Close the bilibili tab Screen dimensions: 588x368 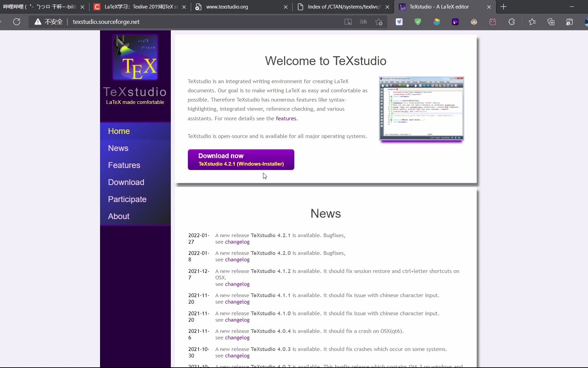point(82,7)
